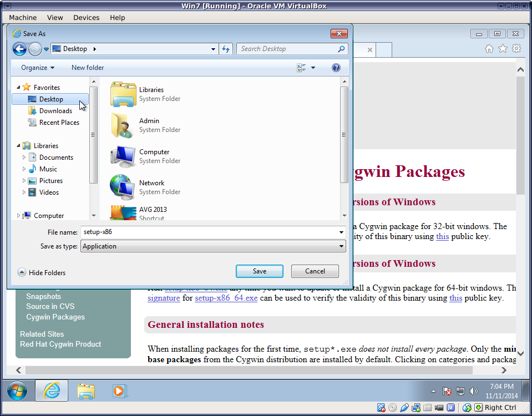Click VirtualBox optical disc status icon
Viewport: 532px width, 416px height.
(x=393, y=408)
